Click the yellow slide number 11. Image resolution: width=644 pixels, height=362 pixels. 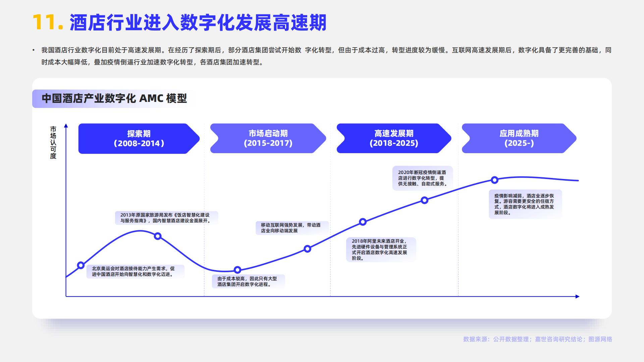tap(48, 23)
